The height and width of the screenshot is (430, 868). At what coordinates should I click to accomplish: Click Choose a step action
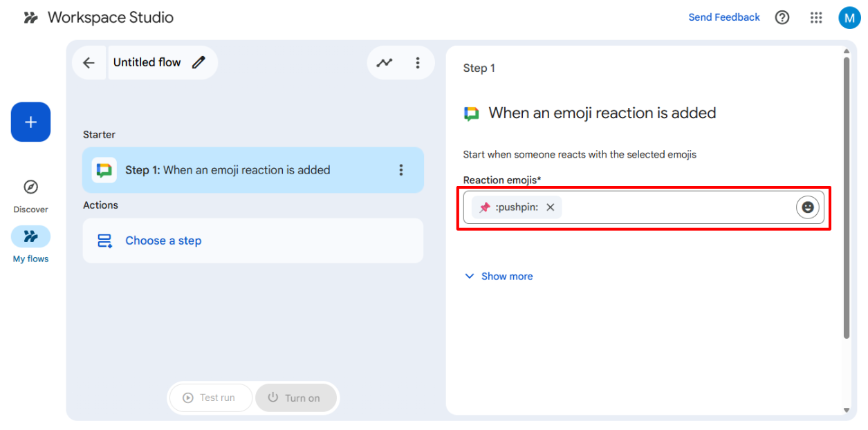tap(163, 241)
